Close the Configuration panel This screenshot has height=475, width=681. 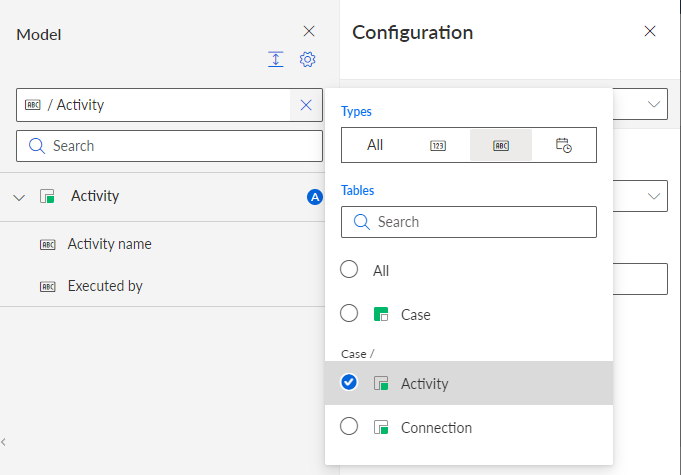tap(650, 31)
